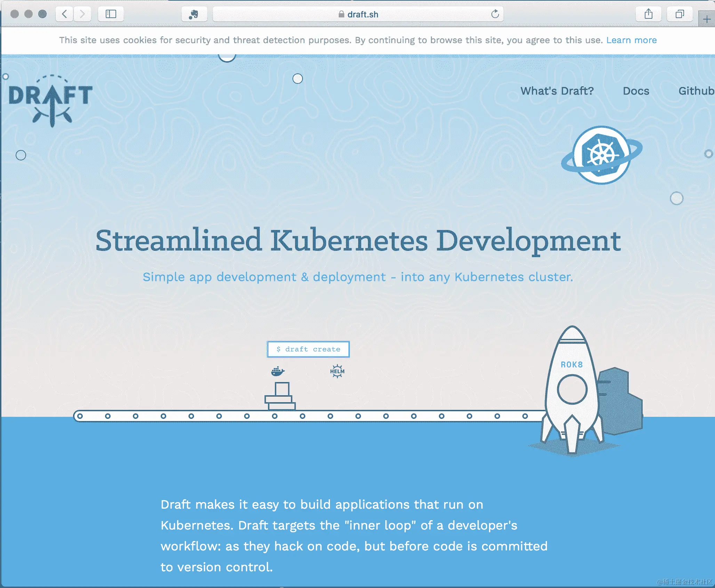The height and width of the screenshot is (588, 715).
Task: Follow the Learn more cookie link
Action: pos(631,40)
